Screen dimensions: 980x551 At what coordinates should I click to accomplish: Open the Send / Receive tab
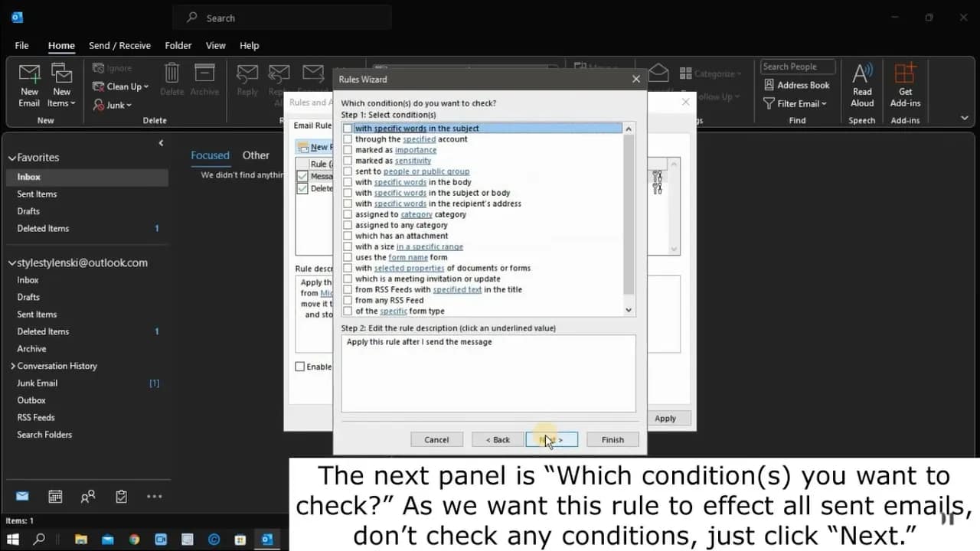click(x=119, y=45)
